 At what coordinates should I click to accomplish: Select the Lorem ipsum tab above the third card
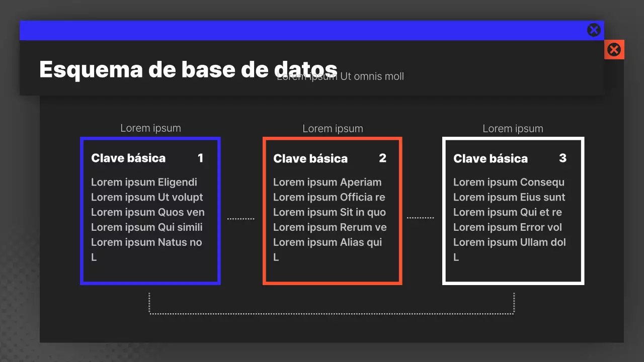click(513, 128)
